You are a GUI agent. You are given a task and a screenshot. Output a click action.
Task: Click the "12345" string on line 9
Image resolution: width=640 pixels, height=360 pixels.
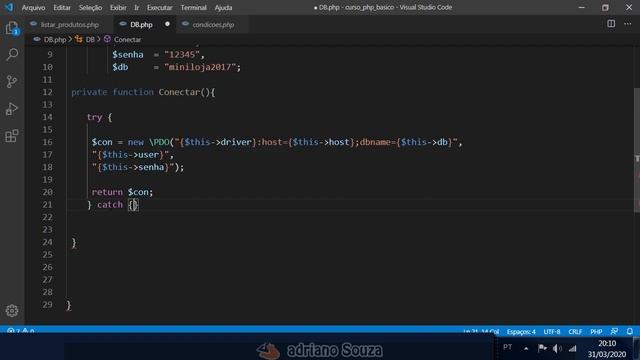click(x=182, y=55)
